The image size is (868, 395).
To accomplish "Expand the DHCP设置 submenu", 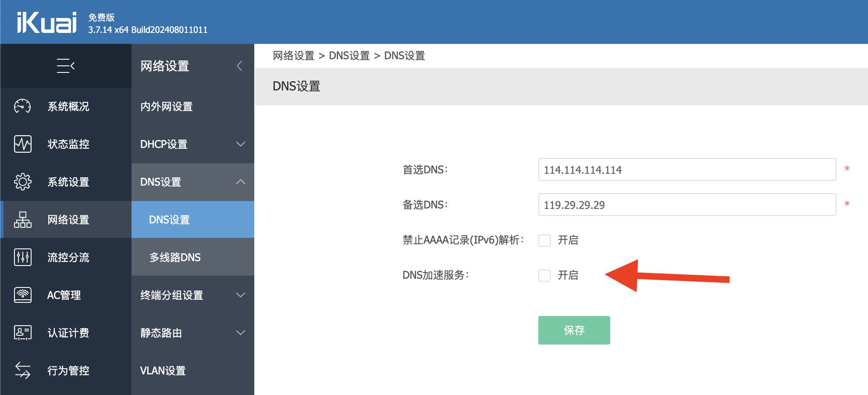I will [193, 144].
